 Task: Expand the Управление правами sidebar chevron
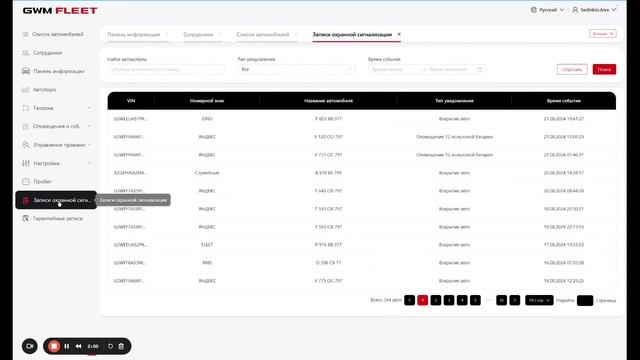click(89, 144)
